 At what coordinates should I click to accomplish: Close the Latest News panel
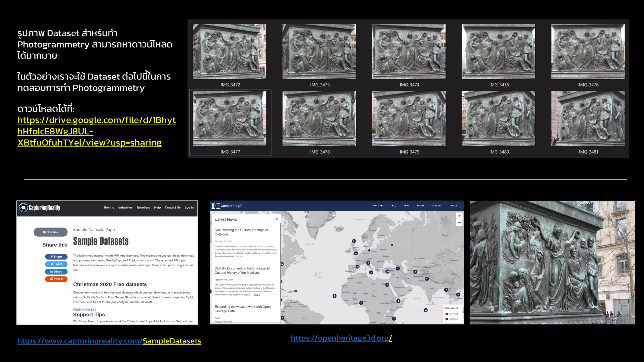click(277, 219)
